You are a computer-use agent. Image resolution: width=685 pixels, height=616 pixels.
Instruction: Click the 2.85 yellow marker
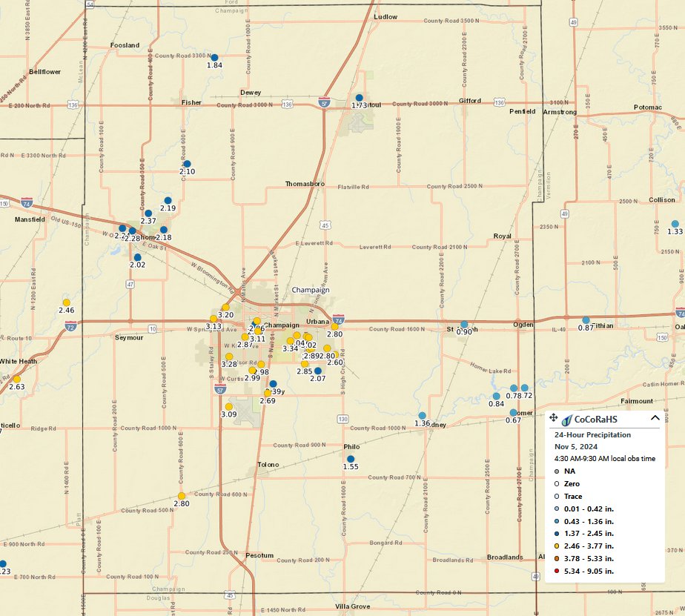click(305, 364)
